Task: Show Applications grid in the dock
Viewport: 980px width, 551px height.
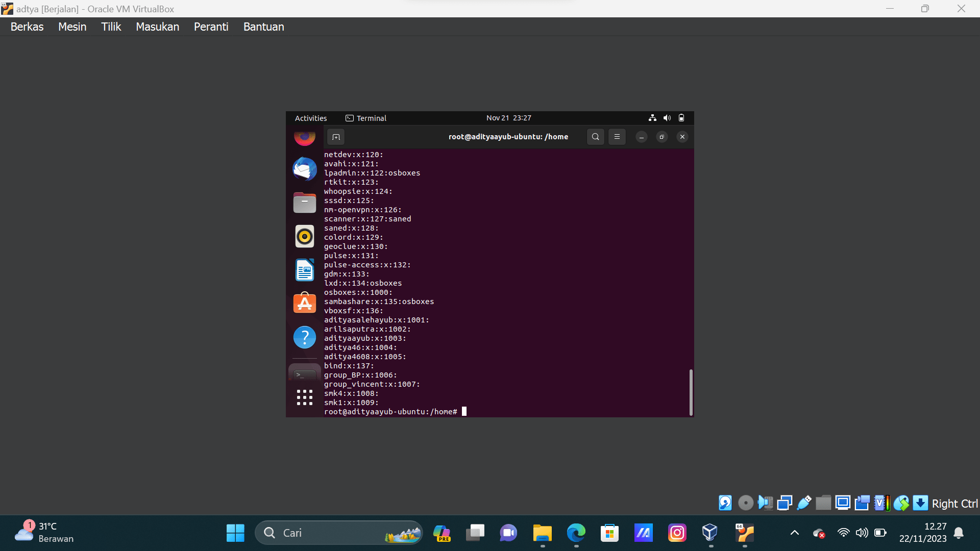Action: click(305, 397)
